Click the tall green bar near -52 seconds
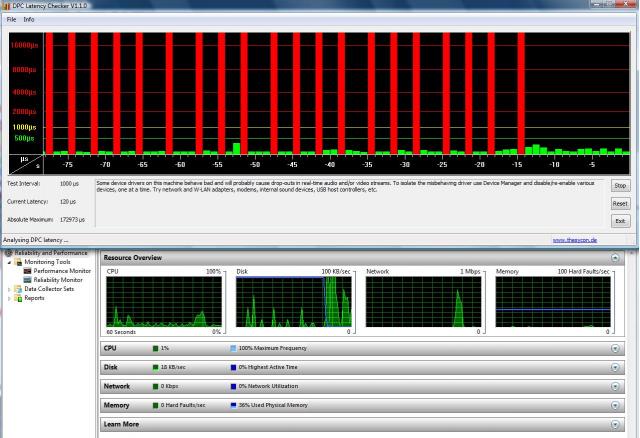Viewport: 640px width, 438px height. [236, 149]
